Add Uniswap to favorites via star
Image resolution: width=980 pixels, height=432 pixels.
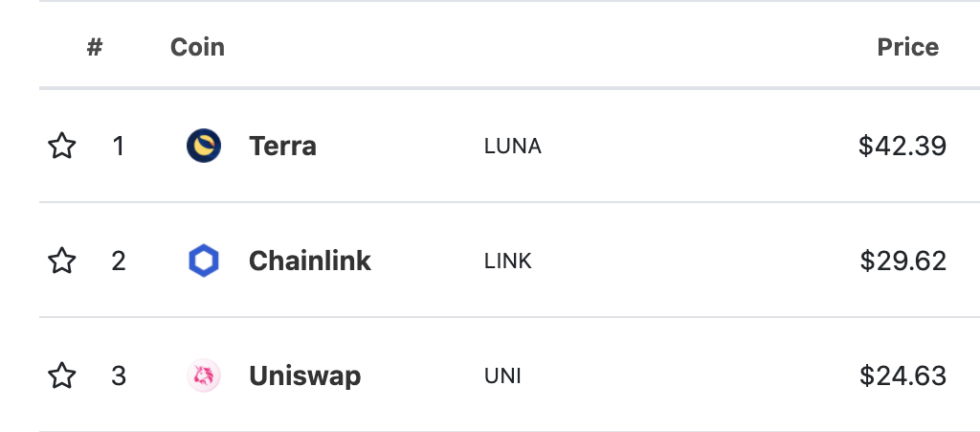tap(62, 375)
